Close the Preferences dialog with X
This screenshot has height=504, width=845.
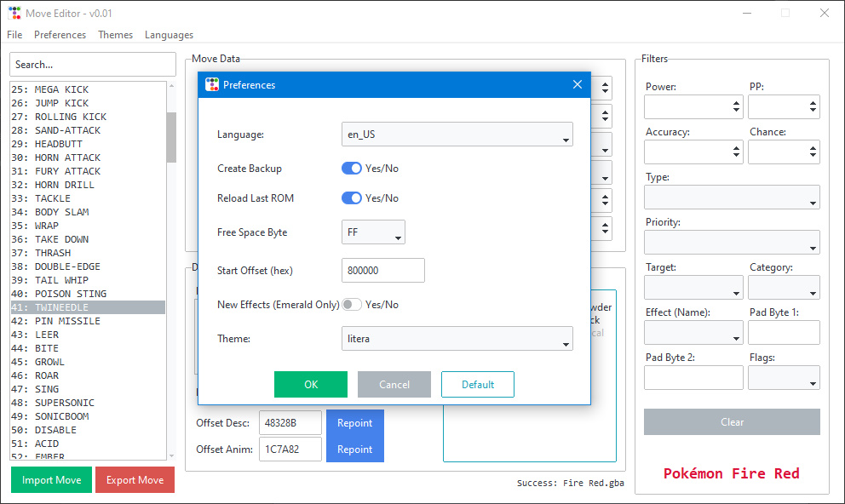point(577,84)
